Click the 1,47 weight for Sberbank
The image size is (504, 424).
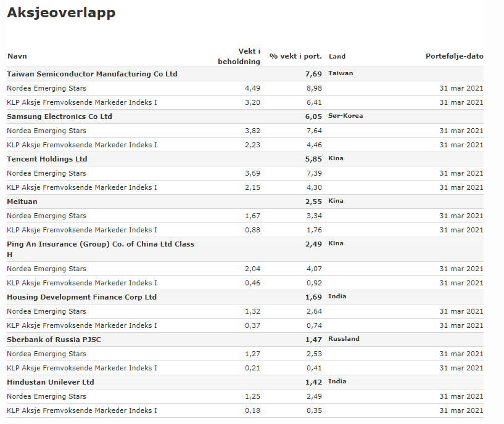(x=313, y=340)
